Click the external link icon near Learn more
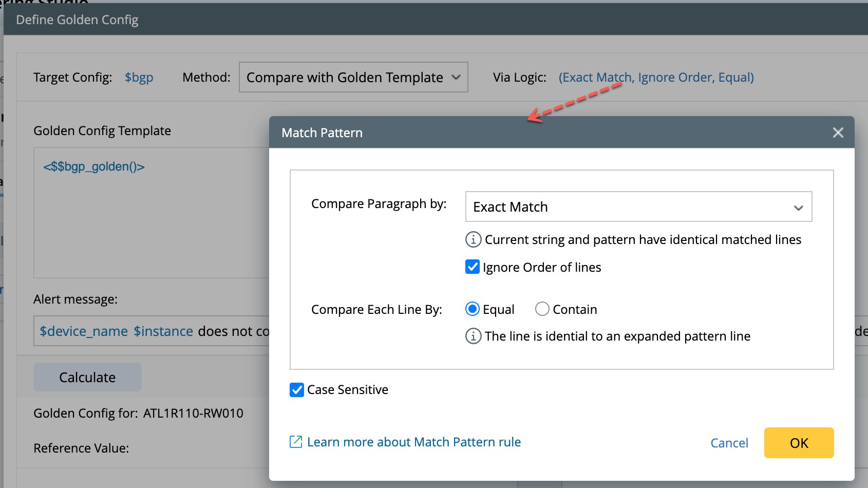This screenshot has width=868, height=488. [296, 442]
